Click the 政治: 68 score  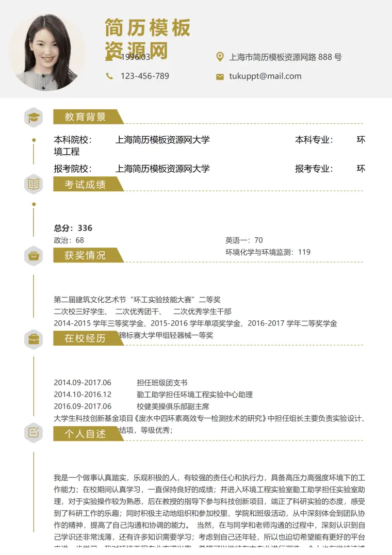point(69,240)
